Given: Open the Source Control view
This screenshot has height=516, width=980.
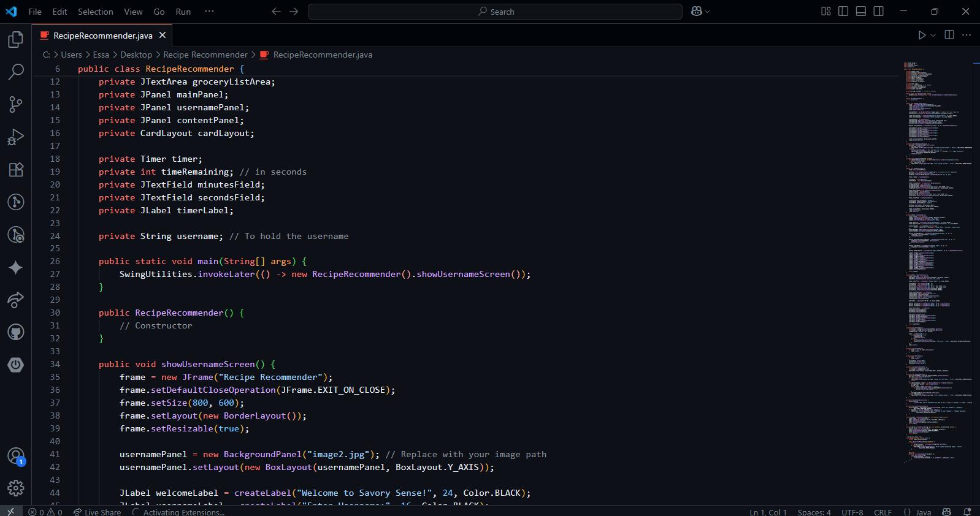Looking at the screenshot, I should [15, 104].
